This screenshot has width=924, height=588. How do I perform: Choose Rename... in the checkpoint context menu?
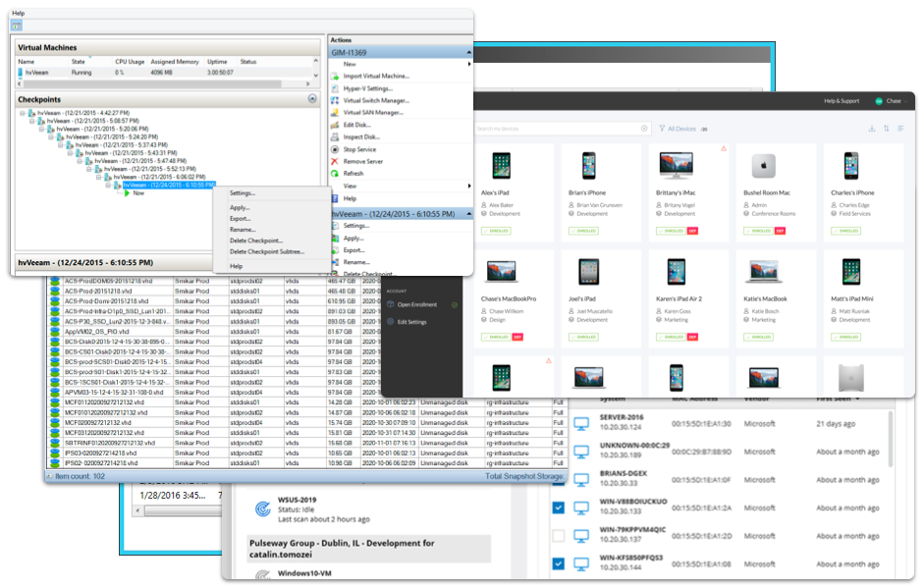pos(243,230)
